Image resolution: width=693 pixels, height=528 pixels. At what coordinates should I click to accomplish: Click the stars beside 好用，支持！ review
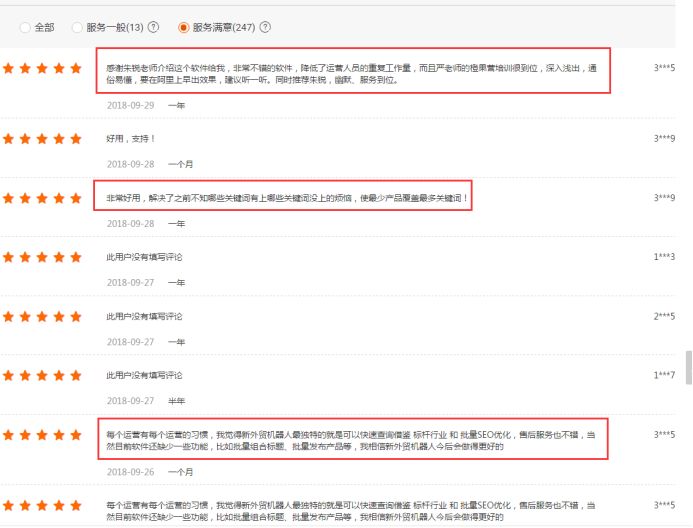click(42, 139)
